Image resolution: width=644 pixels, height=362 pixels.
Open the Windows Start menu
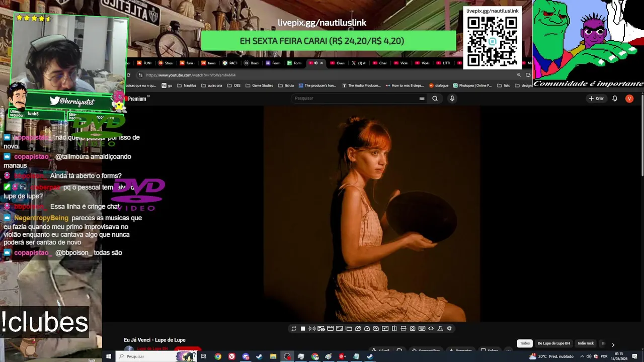click(x=108, y=356)
